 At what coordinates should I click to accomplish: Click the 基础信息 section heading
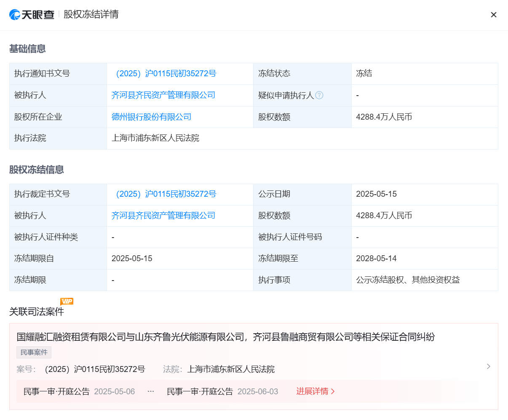[x=27, y=49]
